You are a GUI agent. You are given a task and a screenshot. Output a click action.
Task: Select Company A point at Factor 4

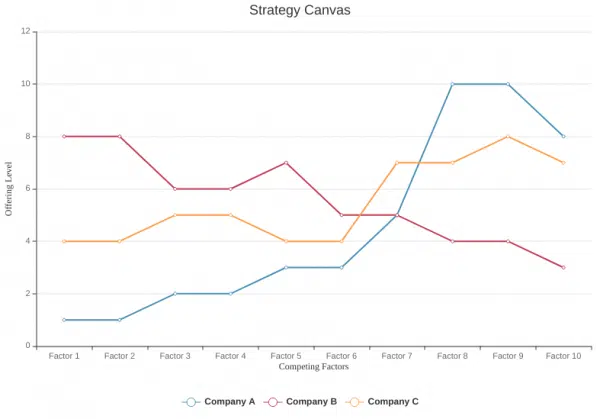coord(230,294)
